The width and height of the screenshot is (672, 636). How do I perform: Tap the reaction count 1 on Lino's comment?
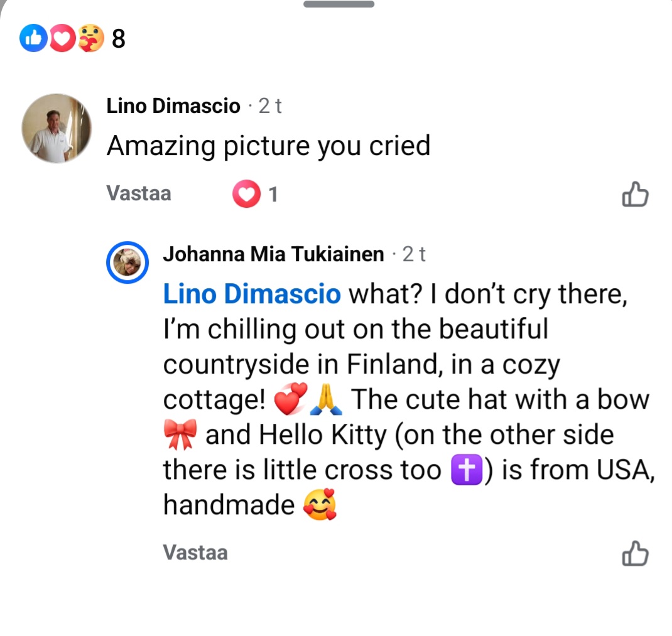tap(273, 195)
